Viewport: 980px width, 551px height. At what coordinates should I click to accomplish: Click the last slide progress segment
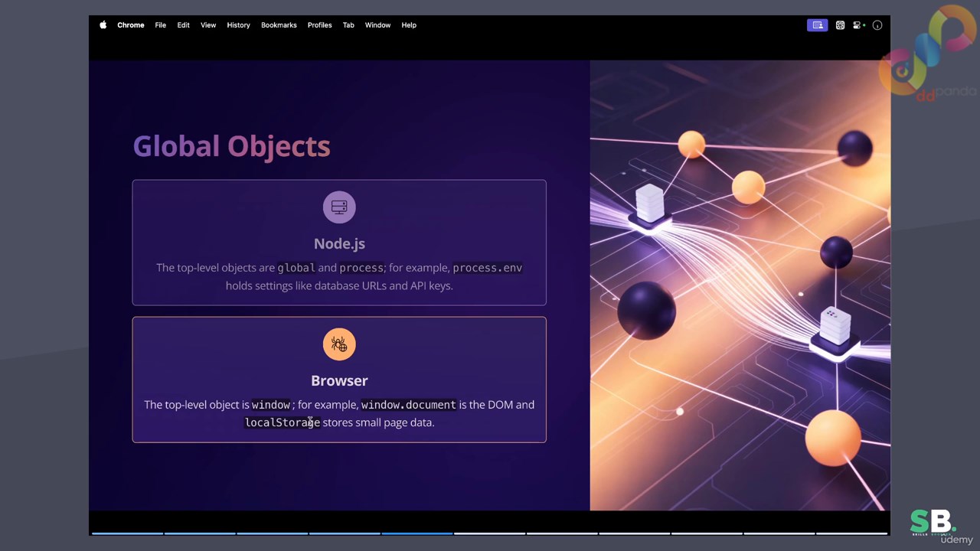pos(851,533)
